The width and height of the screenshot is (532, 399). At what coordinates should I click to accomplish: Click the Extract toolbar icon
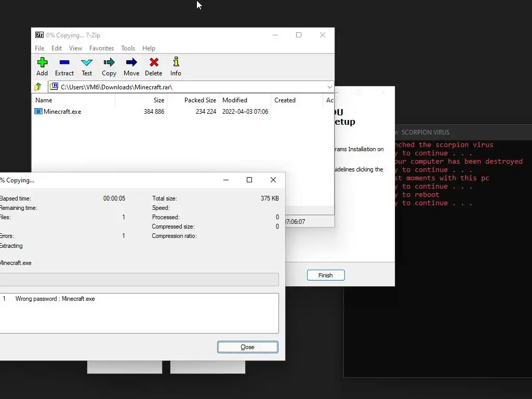(64, 62)
